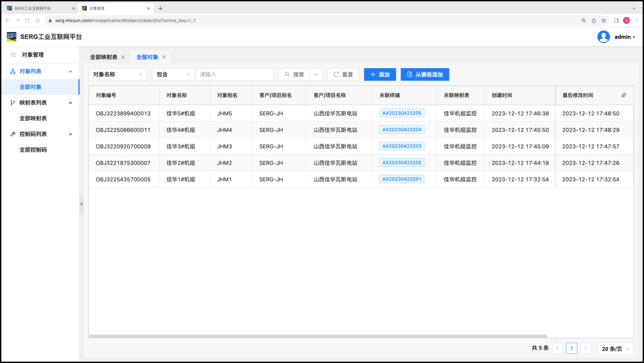Viewport: 644px width, 363px height.
Task: Select 全部控制码 in the sidebar
Action: [33, 150]
